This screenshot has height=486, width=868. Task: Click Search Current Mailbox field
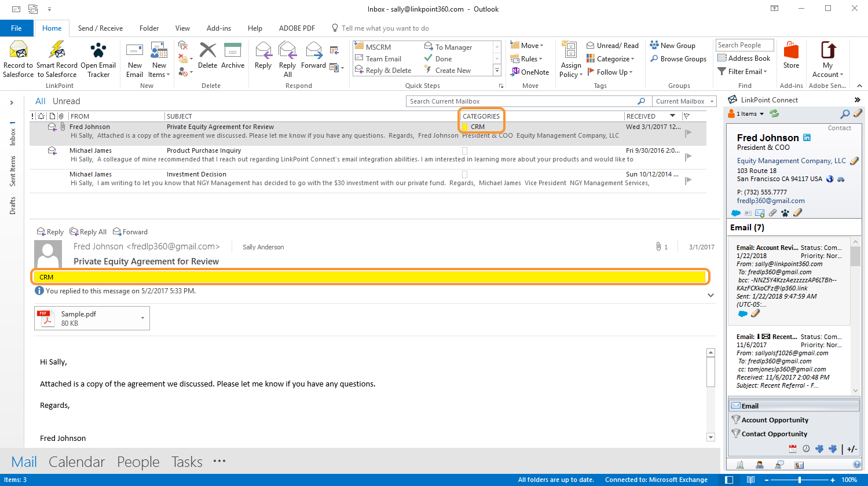[528, 101]
